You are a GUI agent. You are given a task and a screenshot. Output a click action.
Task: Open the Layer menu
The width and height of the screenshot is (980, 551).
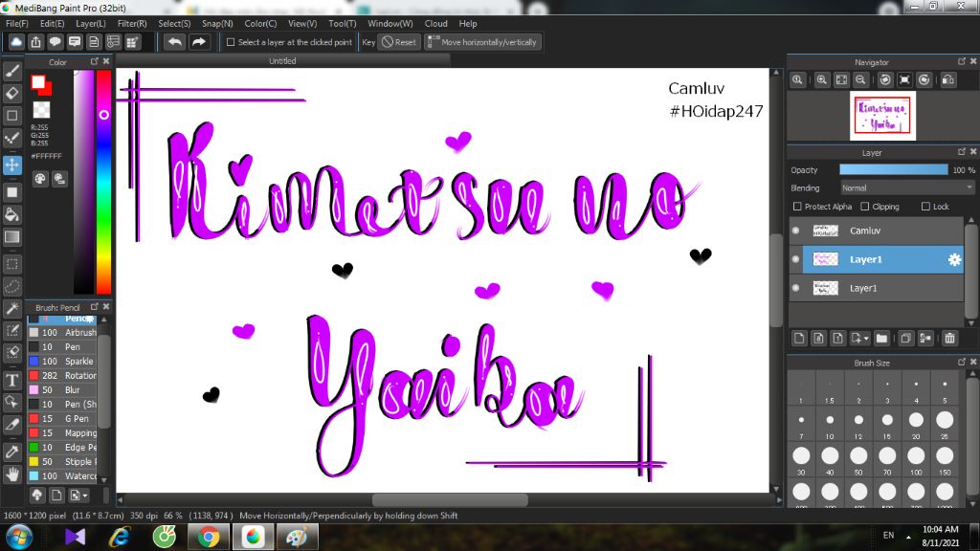coord(91,23)
